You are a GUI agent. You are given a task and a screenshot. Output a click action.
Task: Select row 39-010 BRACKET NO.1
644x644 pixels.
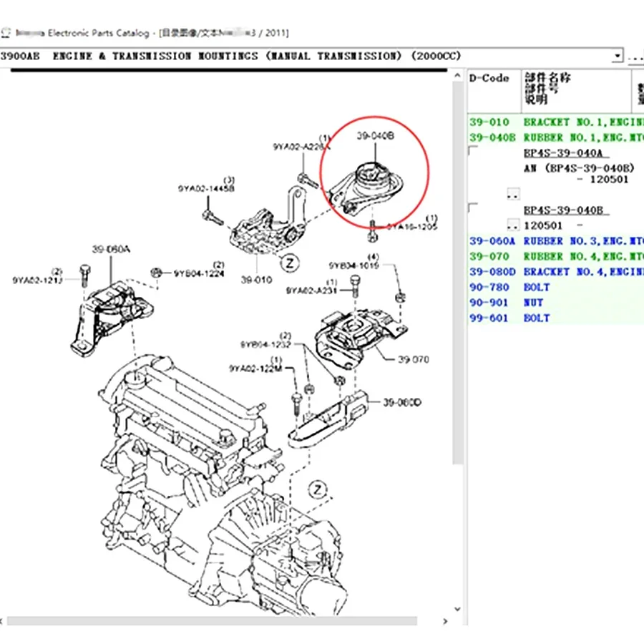point(556,122)
